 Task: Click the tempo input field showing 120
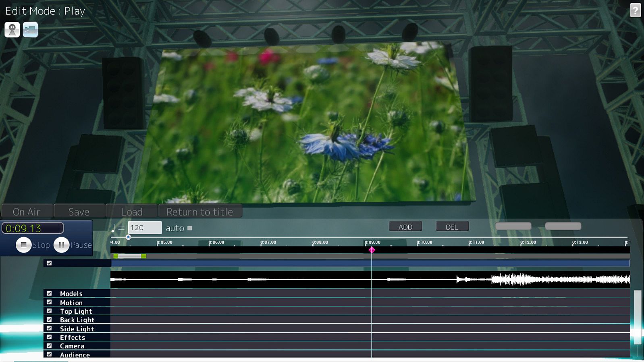pyautogui.click(x=145, y=228)
